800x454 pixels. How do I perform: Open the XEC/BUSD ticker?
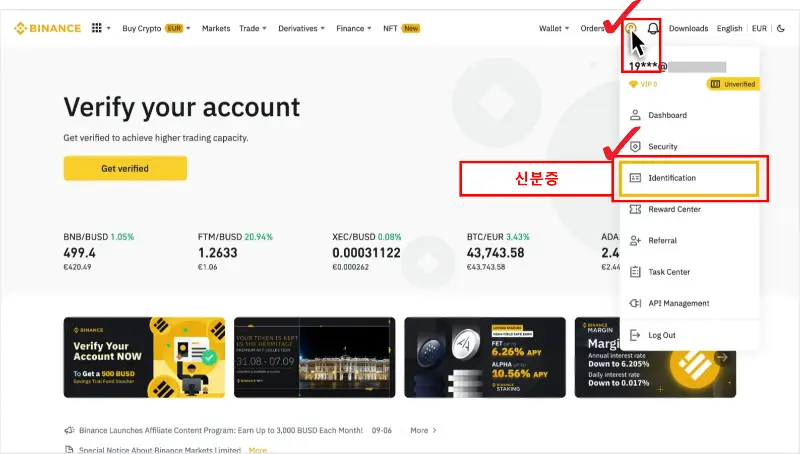coord(367,251)
